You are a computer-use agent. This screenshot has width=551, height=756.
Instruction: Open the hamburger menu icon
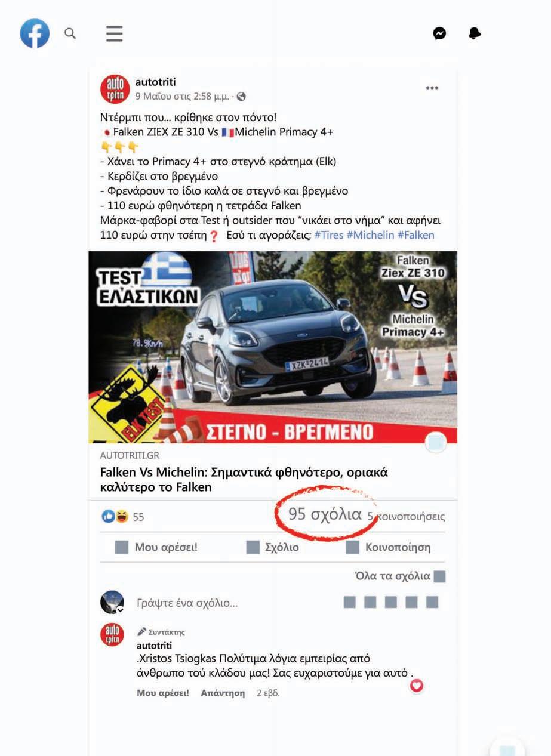click(x=115, y=33)
